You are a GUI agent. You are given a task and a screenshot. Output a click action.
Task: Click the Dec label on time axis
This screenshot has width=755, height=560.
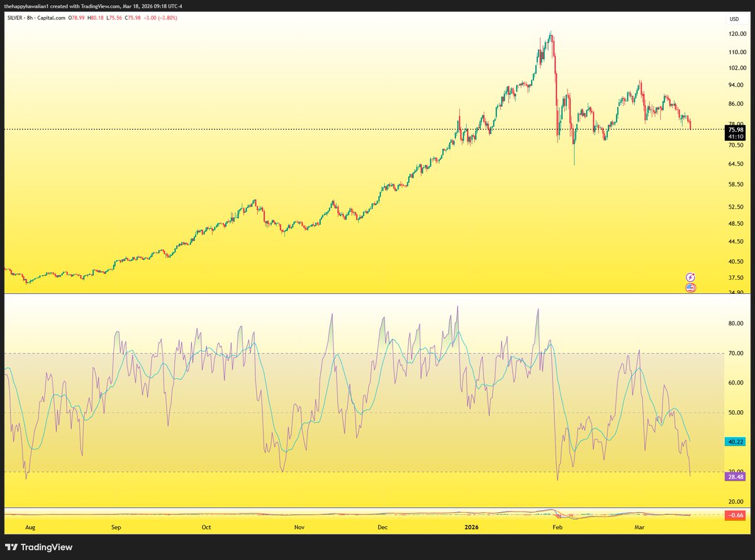(x=382, y=526)
